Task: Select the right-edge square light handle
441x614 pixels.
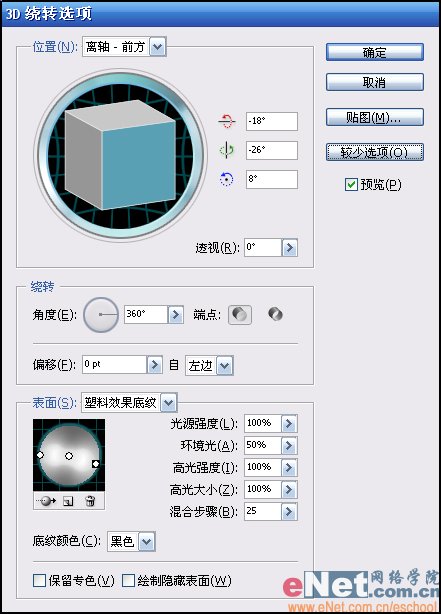Action: 96,464
